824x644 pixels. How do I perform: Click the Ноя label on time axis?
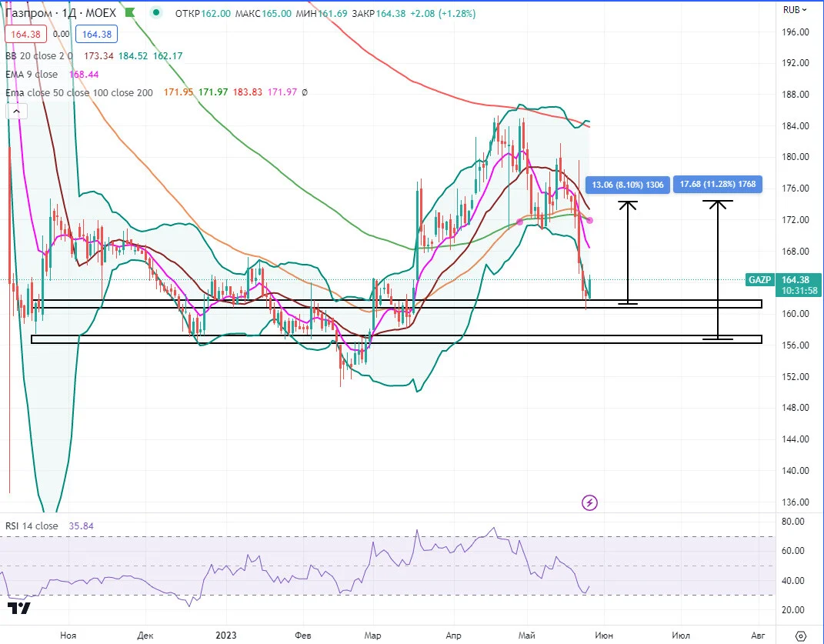(x=68, y=636)
